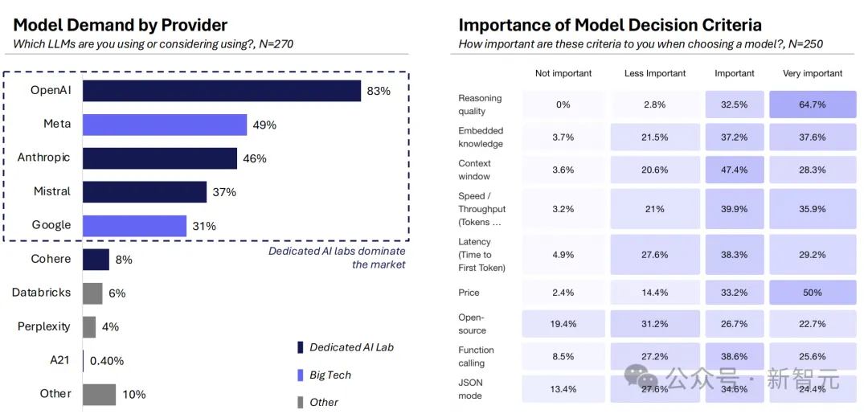Click the Model Demand by Provider title
Screen dimensions: 868x414
(x=121, y=25)
